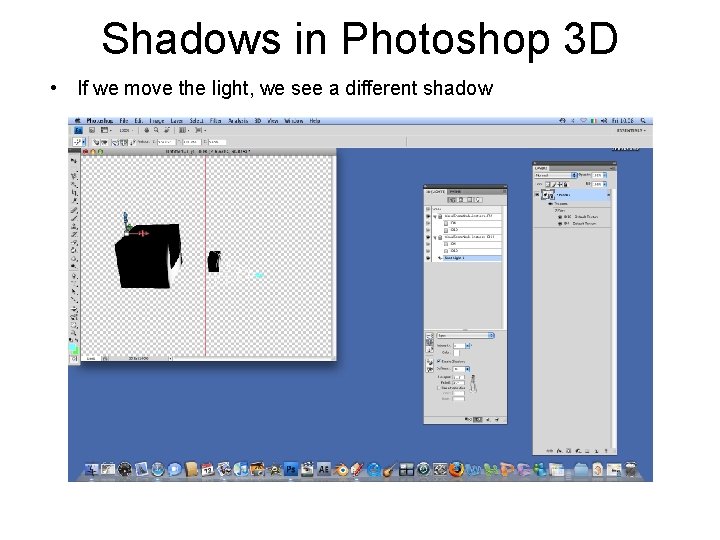Click the Ps application bar icon
Viewport: 720px width, 540px height.
pyautogui.click(x=79, y=130)
